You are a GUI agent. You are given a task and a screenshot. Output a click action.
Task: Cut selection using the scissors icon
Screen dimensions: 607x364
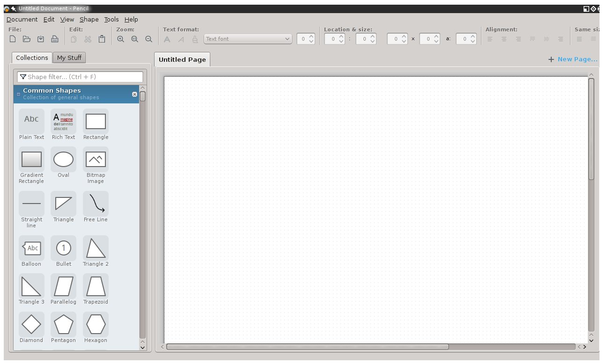(88, 39)
